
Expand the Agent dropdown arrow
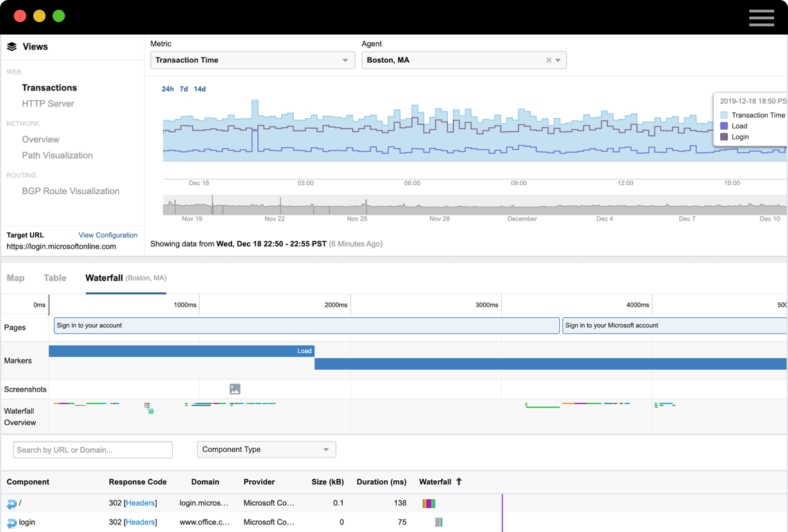(559, 60)
